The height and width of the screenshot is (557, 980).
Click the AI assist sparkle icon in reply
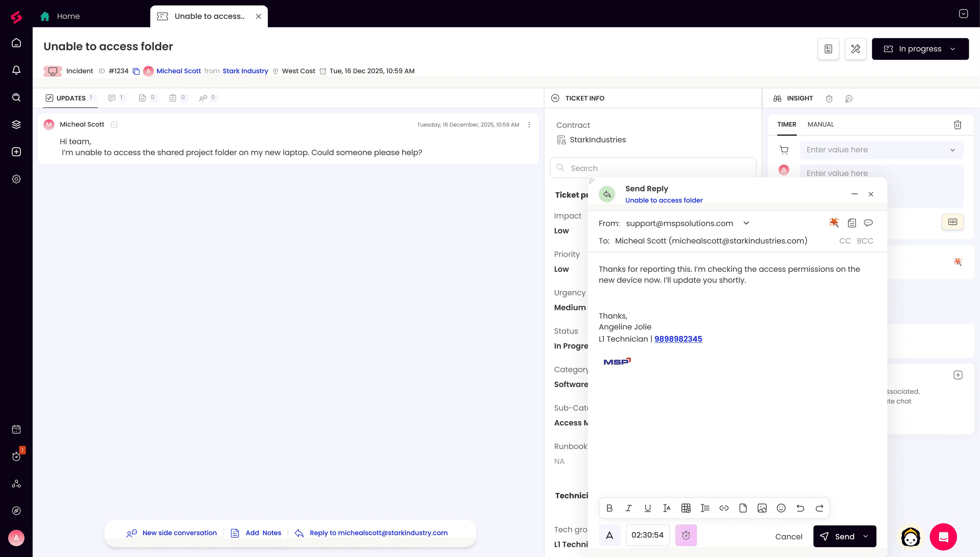834,222
